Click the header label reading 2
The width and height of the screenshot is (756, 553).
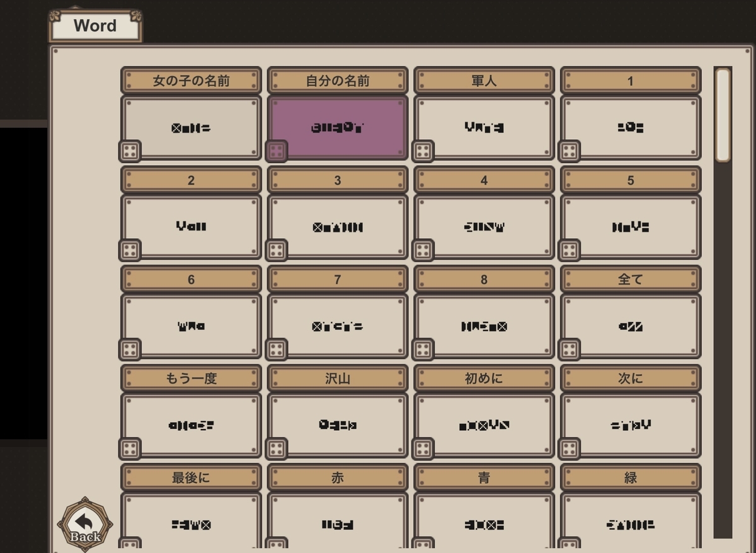coord(191,180)
